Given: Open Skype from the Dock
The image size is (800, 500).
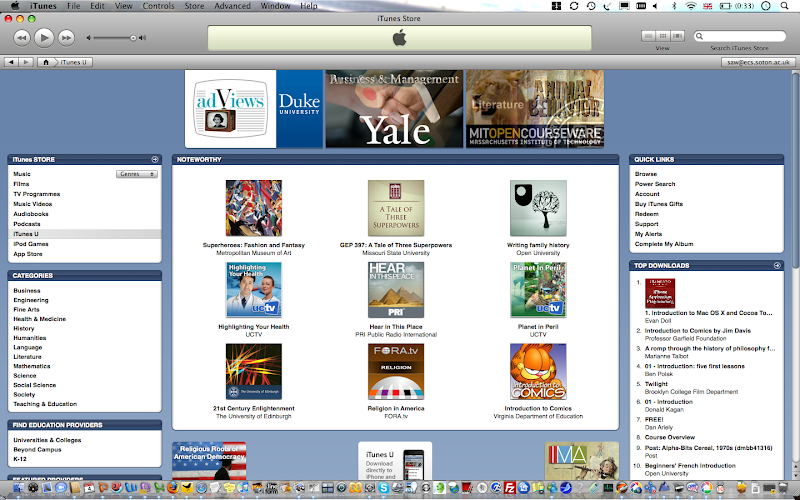Looking at the screenshot, I should [x=384, y=488].
